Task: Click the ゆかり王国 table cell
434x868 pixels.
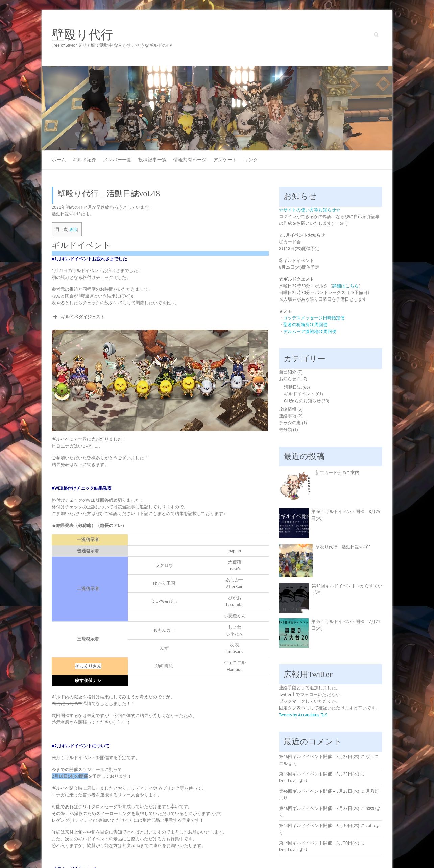Action: (x=164, y=583)
